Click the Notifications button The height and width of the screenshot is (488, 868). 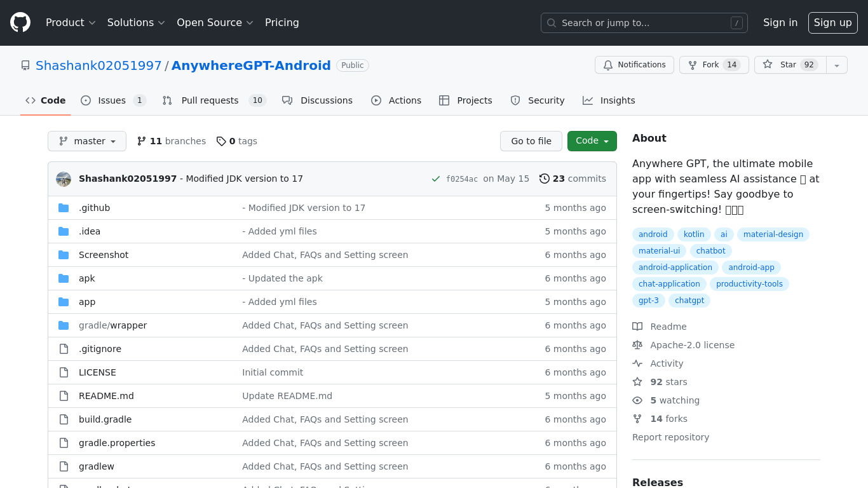coord(634,65)
